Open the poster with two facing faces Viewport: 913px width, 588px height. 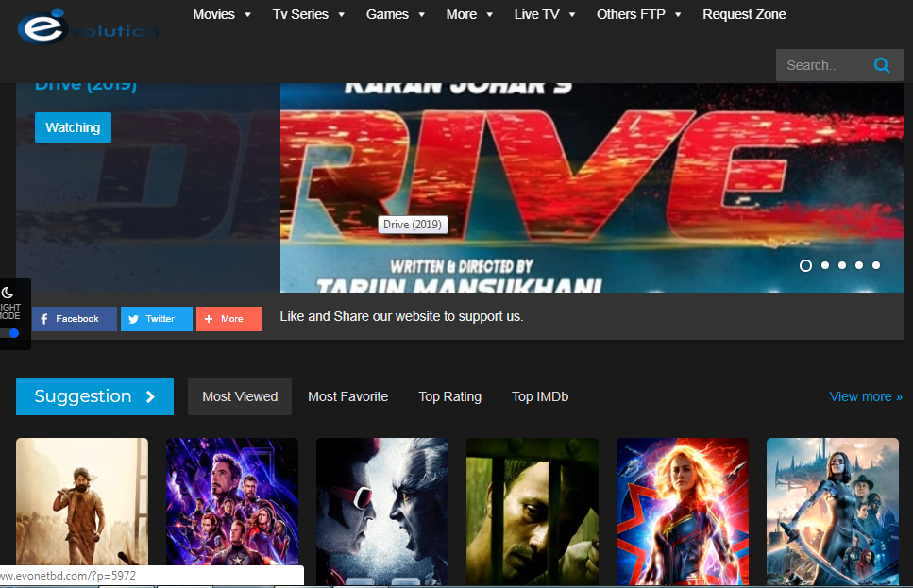point(382,512)
